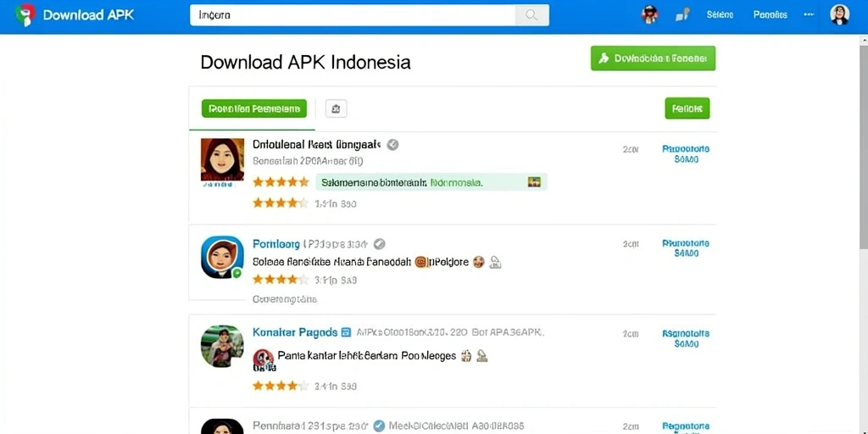Click the green Feliolkt button
This screenshot has height=434, width=868.
687,108
